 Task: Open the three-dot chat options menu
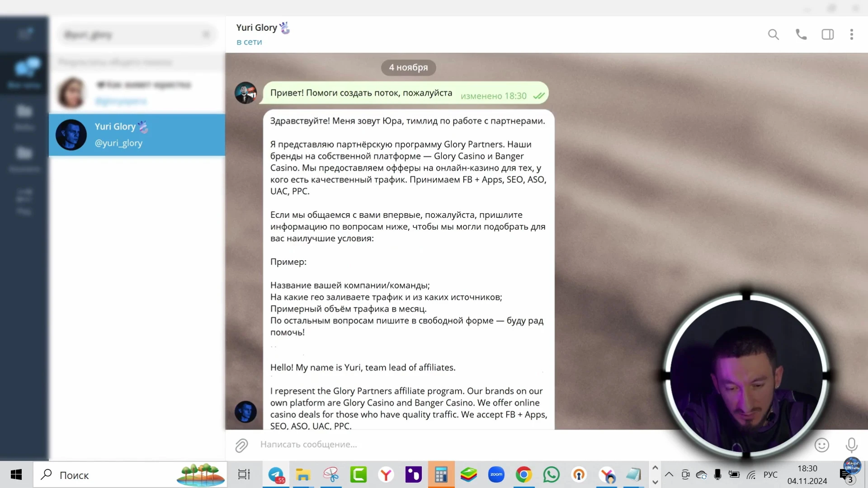[x=851, y=34]
